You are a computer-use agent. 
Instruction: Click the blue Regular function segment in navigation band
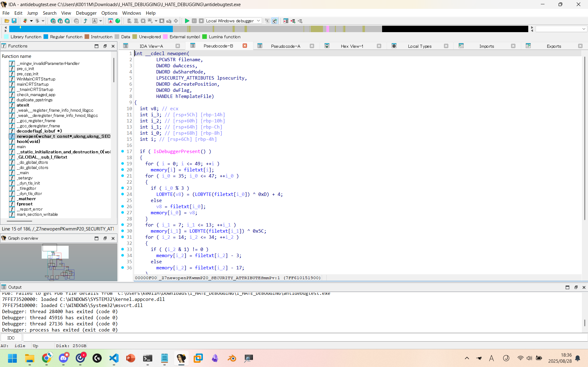click(91, 29)
